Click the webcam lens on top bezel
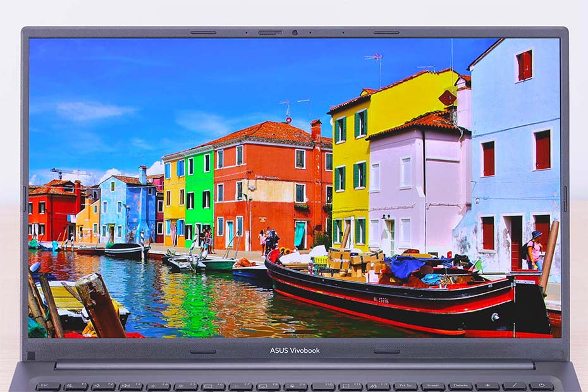Screen dimensions: 588x392 295,32
